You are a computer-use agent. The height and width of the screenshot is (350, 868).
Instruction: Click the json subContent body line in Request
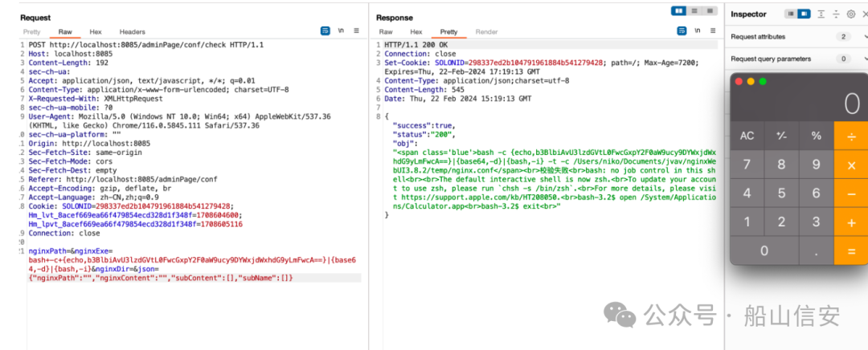(x=161, y=278)
